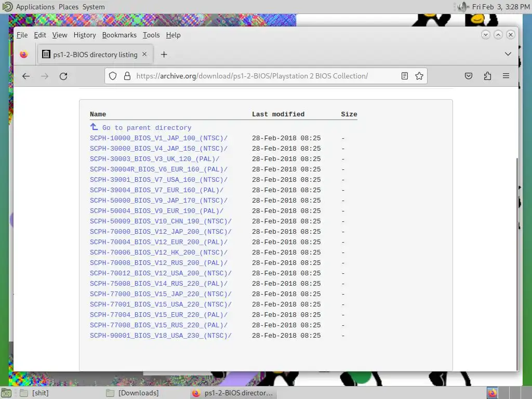Open SCPH-70000_BIOS_V12_JAP_200 folder link
Image resolution: width=532 pixels, height=399 pixels.
161,232
